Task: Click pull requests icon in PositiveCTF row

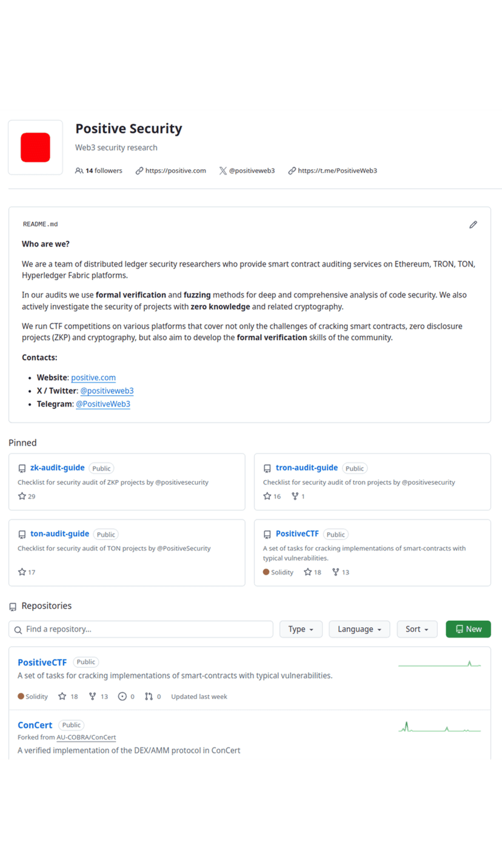Action: pyautogui.click(x=149, y=696)
